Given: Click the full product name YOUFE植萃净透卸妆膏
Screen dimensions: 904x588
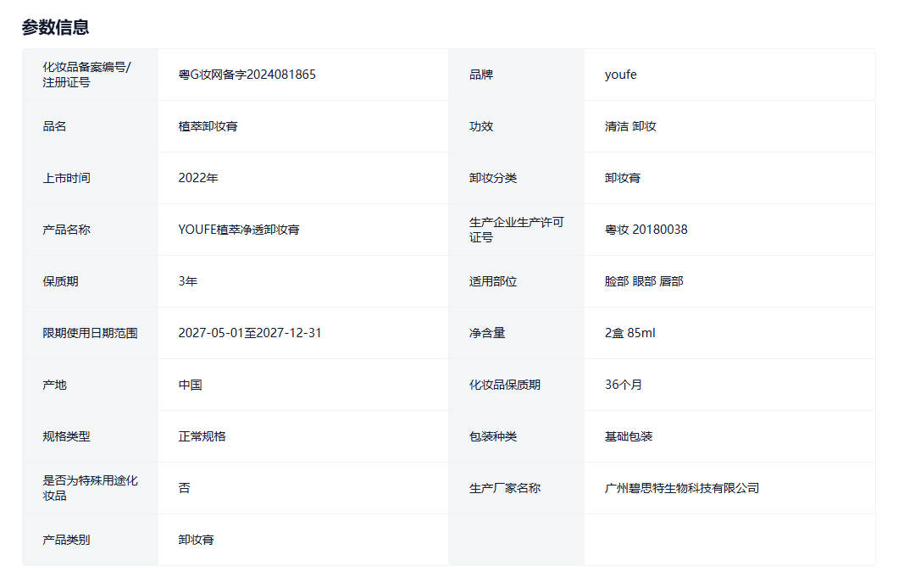Looking at the screenshot, I should [238, 230].
